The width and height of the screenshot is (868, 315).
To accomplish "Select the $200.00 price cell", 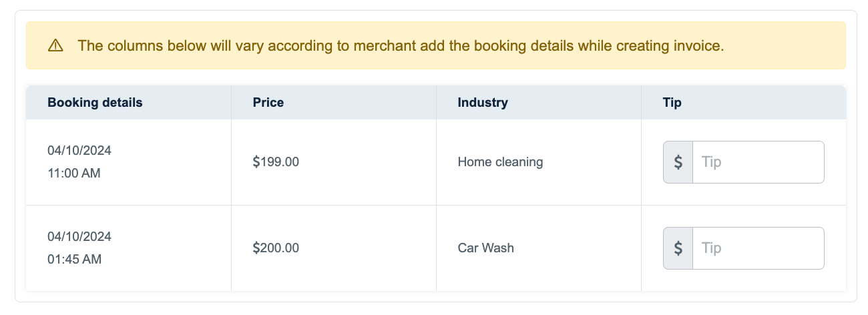I will [x=276, y=248].
